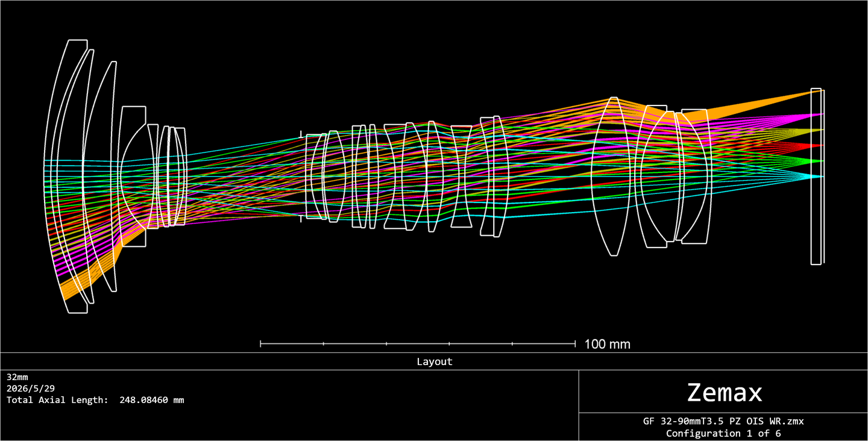Screen dimensions: 868x441
Task: Click the horizontal scale bar line
Action: pos(418,343)
